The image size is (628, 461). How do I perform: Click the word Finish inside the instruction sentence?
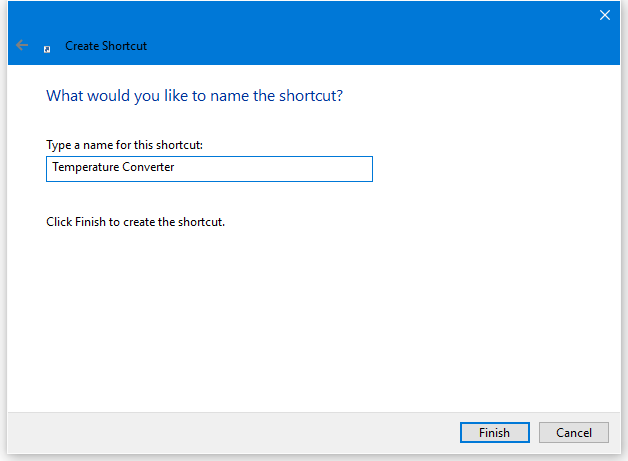91,222
